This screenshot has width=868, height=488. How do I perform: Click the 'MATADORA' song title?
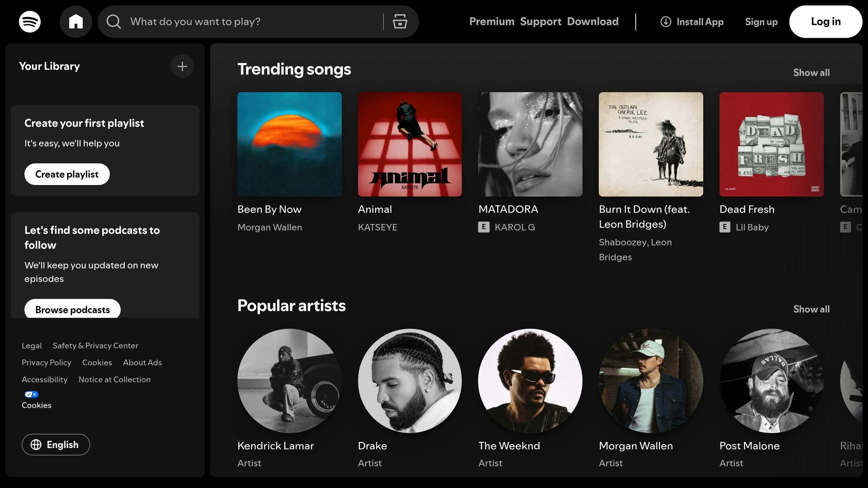click(508, 209)
